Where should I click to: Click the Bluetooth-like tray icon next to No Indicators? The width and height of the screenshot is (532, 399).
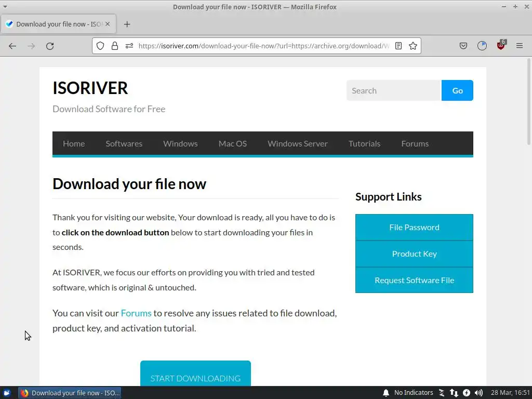click(x=442, y=393)
